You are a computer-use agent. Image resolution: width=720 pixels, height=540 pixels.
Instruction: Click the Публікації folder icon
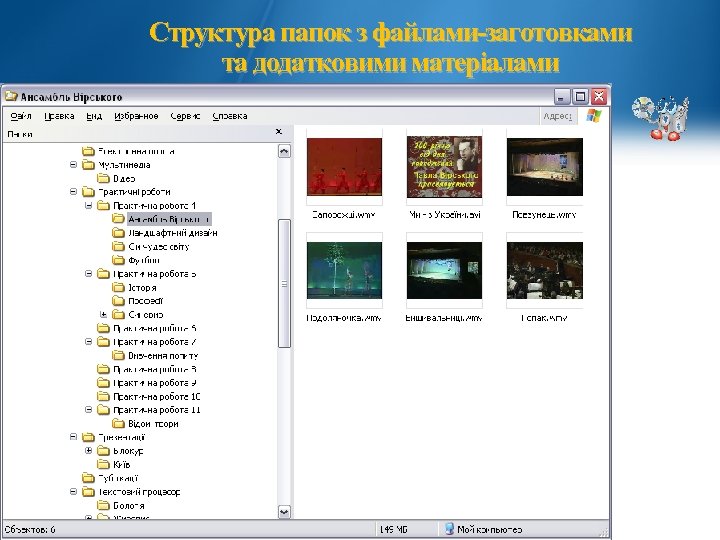88,478
